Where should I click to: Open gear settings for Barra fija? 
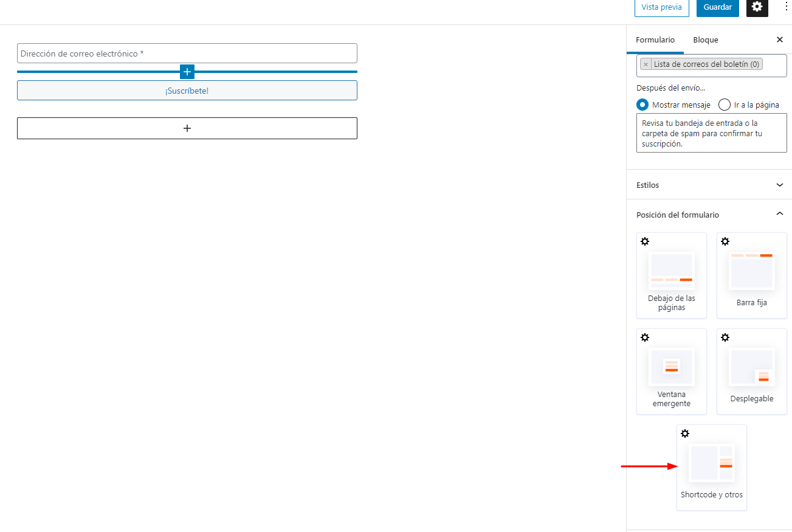click(725, 241)
